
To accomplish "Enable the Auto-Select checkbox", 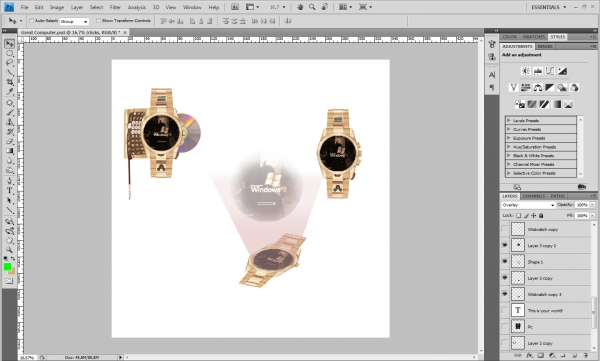I will click(32, 21).
